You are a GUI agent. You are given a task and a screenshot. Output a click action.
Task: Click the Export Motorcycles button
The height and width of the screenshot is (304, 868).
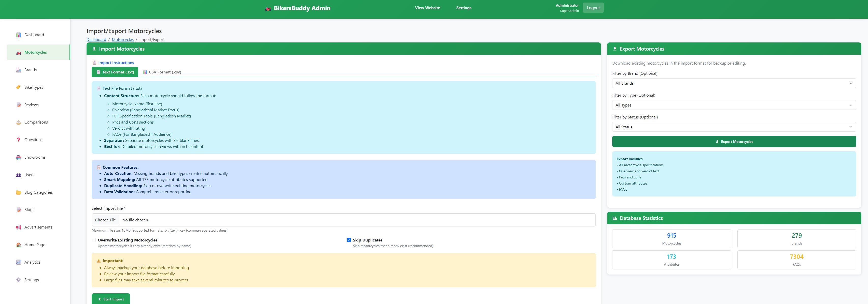(734, 142)
